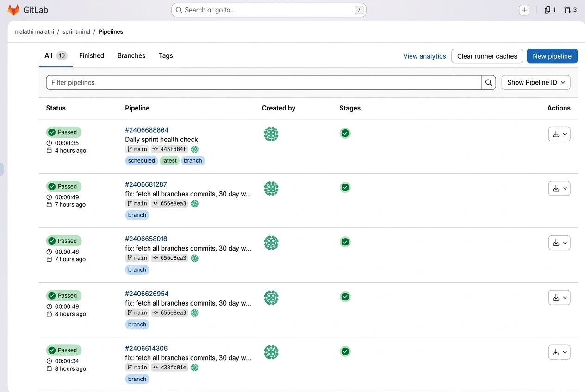Viewport: 585px width, 392px height.
Task: Open pipeline #2406658018 link
Action: 146,239
